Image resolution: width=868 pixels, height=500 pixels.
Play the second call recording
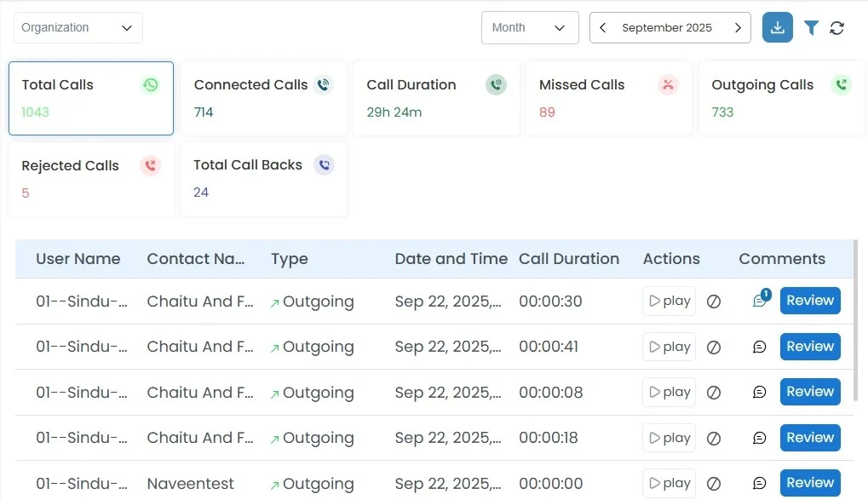tap(668, 346)
